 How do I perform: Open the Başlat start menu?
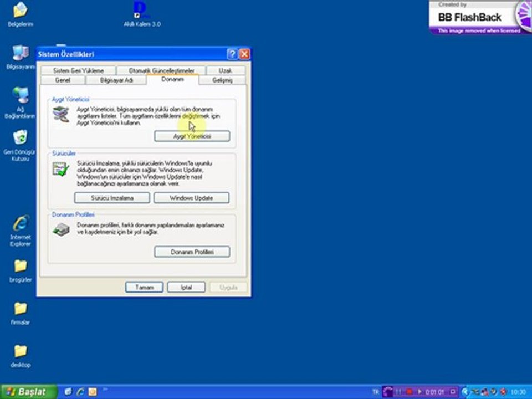tap(28, 392)
